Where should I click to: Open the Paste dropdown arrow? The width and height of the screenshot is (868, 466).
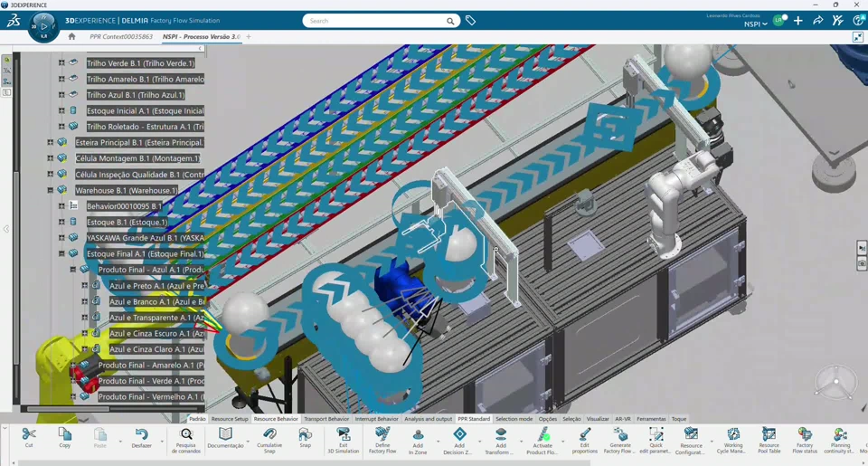tap(120, 442)
